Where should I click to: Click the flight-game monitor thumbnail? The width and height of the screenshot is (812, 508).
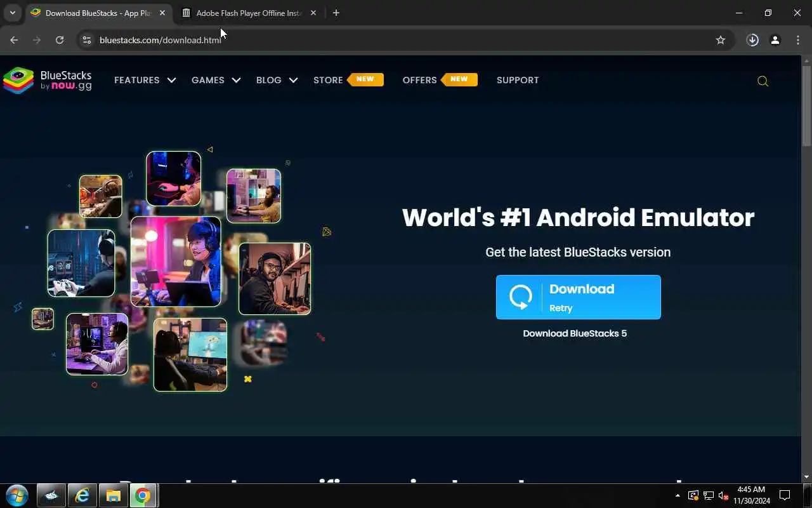[190, 354]
